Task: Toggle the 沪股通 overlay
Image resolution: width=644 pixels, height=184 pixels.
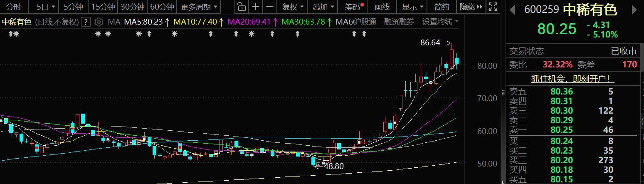Action: click(364, 22)
